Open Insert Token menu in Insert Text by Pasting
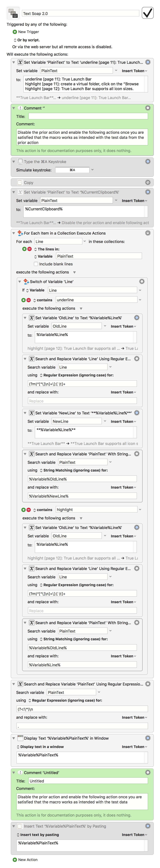This screenshot has height=868, width=160. (x=134, y=835)
